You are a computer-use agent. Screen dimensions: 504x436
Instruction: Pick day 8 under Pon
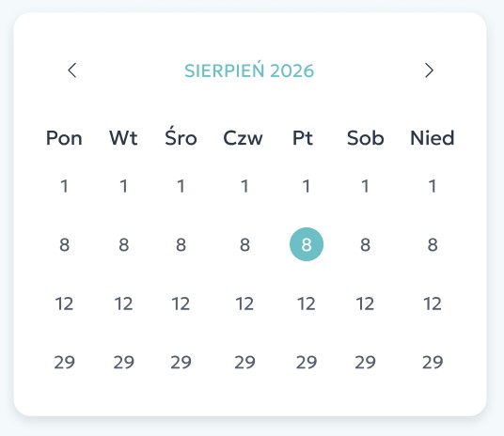tap(64, 245)
